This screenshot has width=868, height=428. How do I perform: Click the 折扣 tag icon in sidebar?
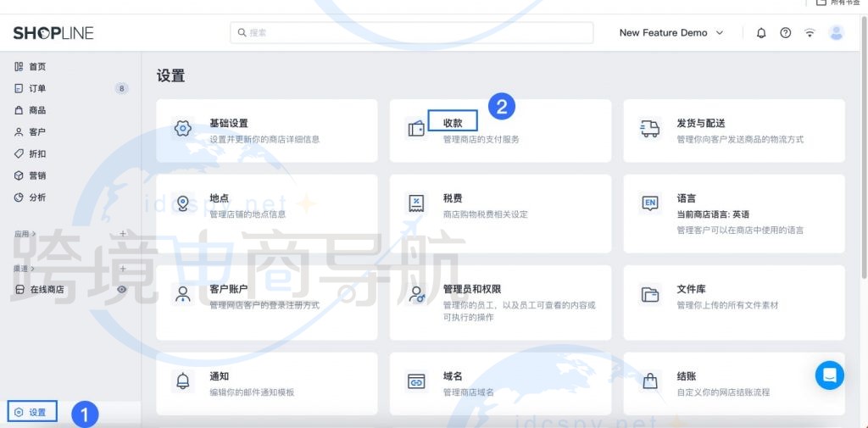click(x=19, y=154)
